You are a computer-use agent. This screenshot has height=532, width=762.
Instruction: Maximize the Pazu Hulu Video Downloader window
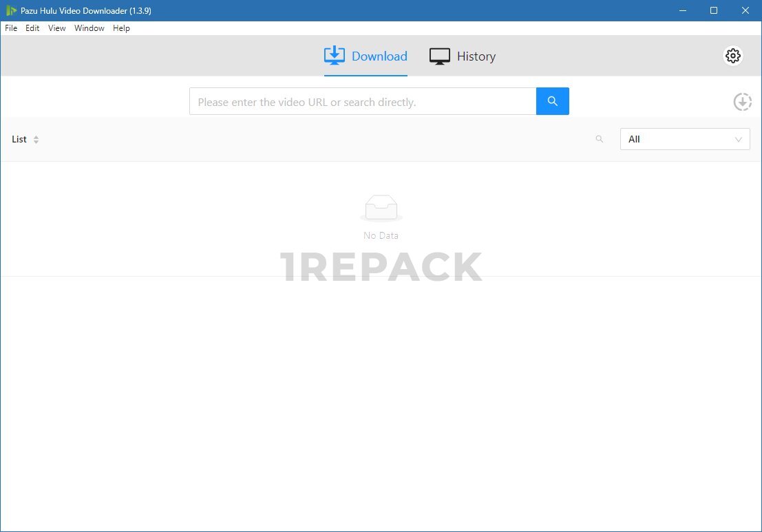tap(714, 10)
